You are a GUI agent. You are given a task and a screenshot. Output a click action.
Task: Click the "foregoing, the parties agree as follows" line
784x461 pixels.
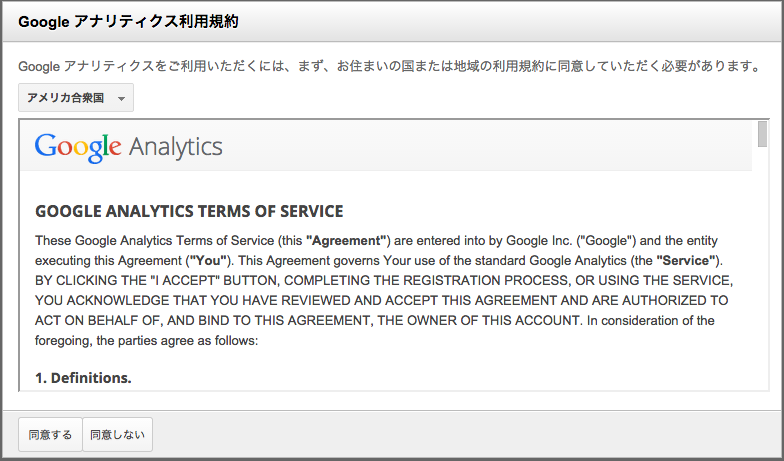coord(146,341)
